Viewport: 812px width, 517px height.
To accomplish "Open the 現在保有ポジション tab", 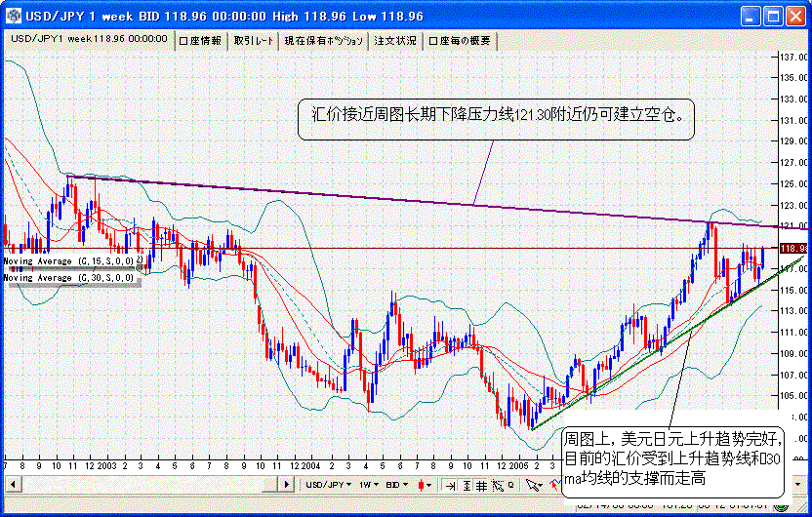I will pyautogui.click(x=324, y=41).
